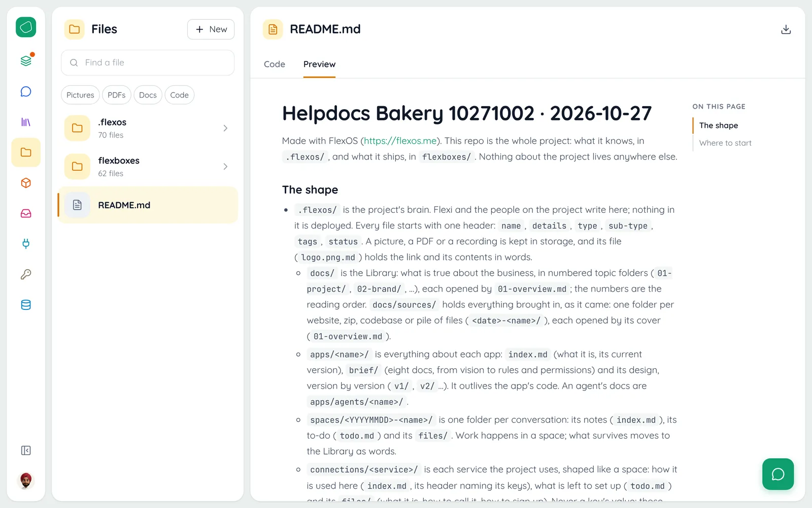This screenshot has height=508, width=812.
Task: Click the '62 files' count text
Action: pyautogui.click(x=111, y=174)
